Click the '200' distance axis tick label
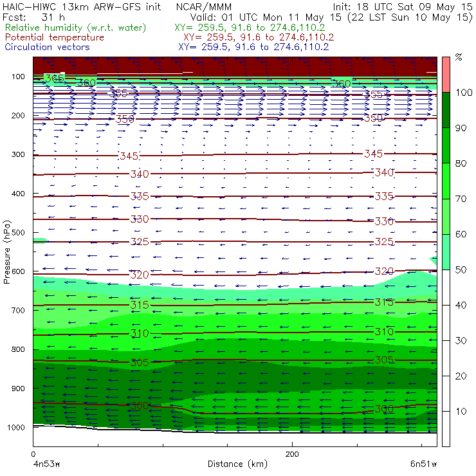Screen dimensions: 476x476 [x=292, y=454]
